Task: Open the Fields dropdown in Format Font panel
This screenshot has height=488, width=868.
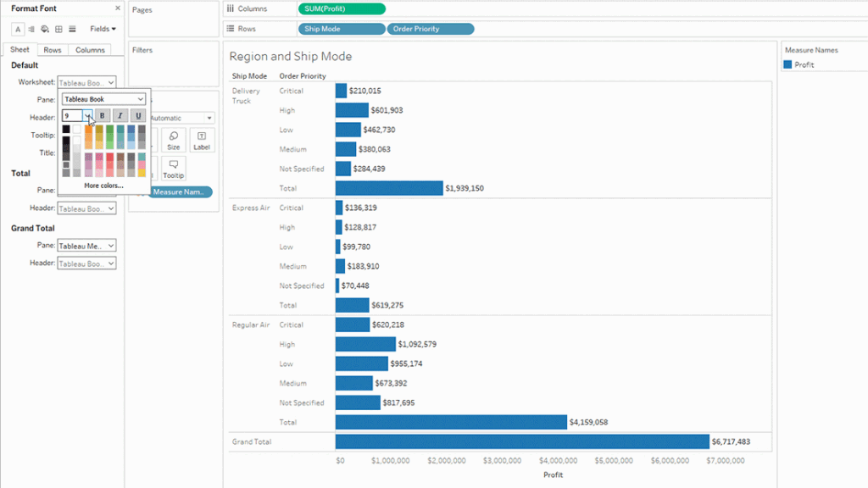Action: point(103,28)
